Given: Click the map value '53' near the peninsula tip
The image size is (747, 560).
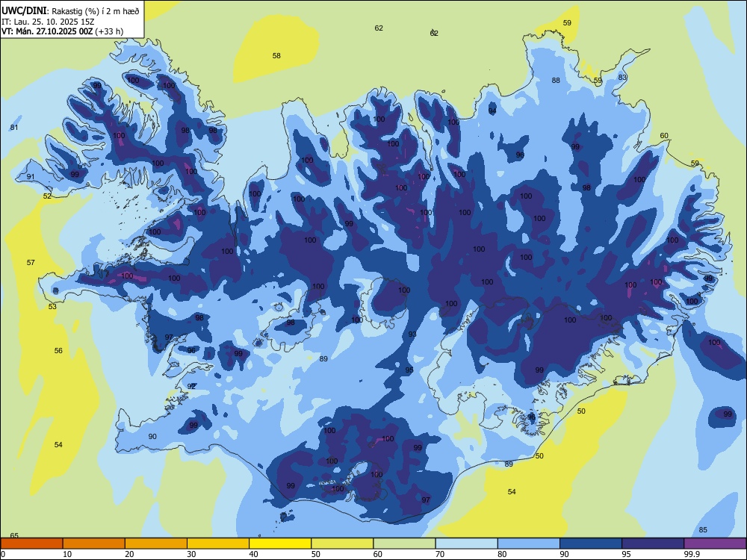Looking at the screenshot, I should 52,306.
